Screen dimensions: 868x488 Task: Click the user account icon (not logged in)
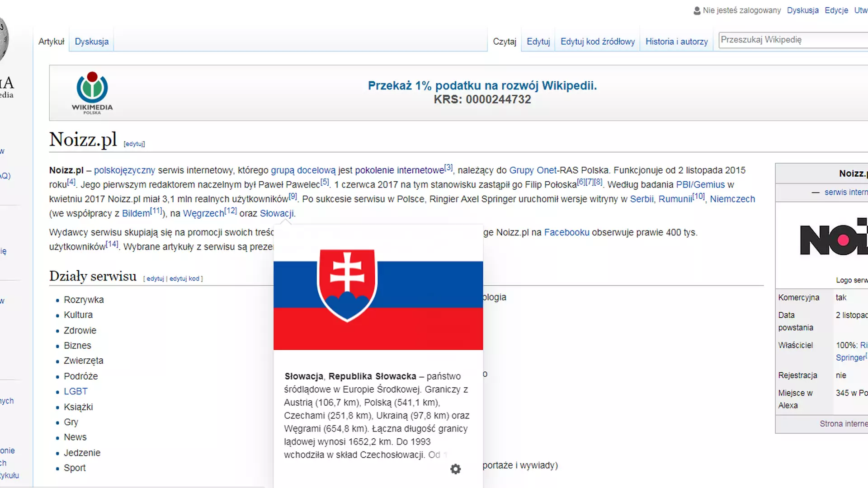coord(696,10)
